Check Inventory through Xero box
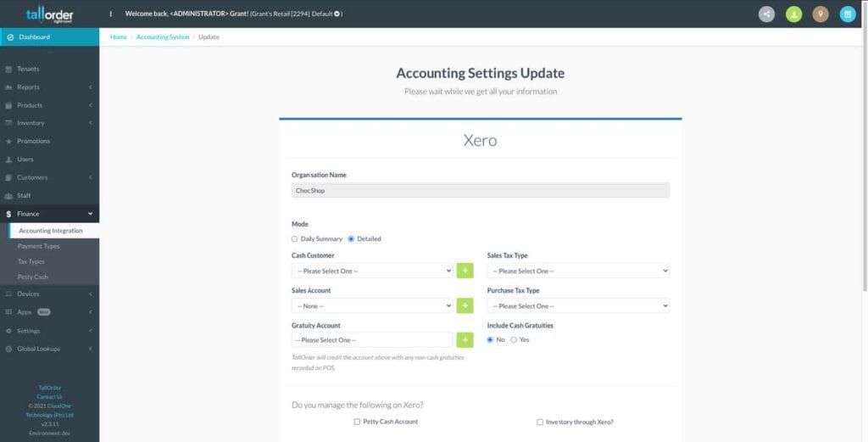Viewport: 868px width, 442px height. [x=540, y=422]
